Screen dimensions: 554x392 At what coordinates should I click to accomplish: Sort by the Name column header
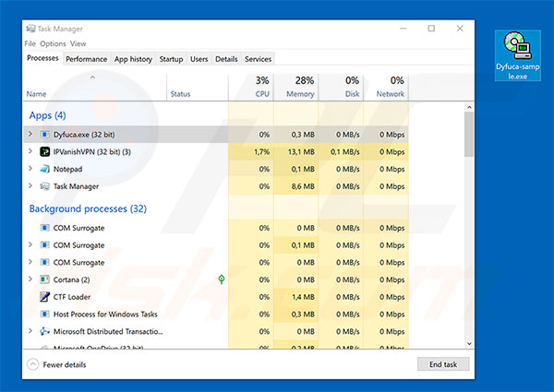95,87
